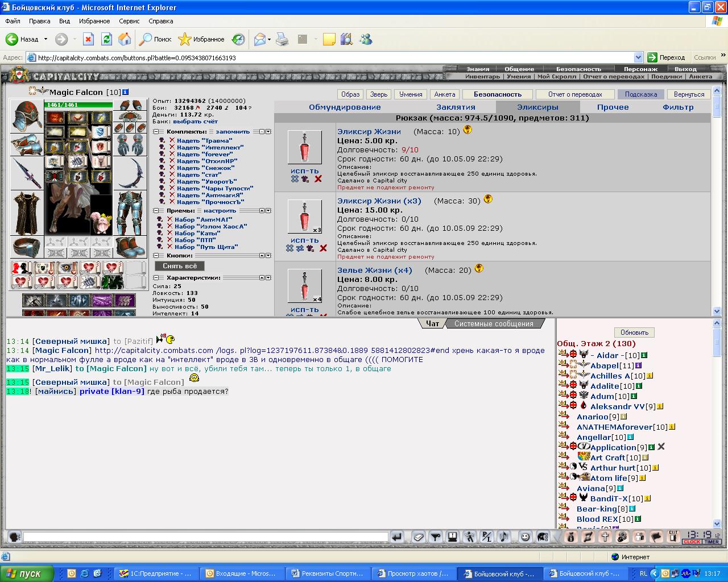Click the Снять всё button
Screen dimensions: 728x582
[180, 266]
